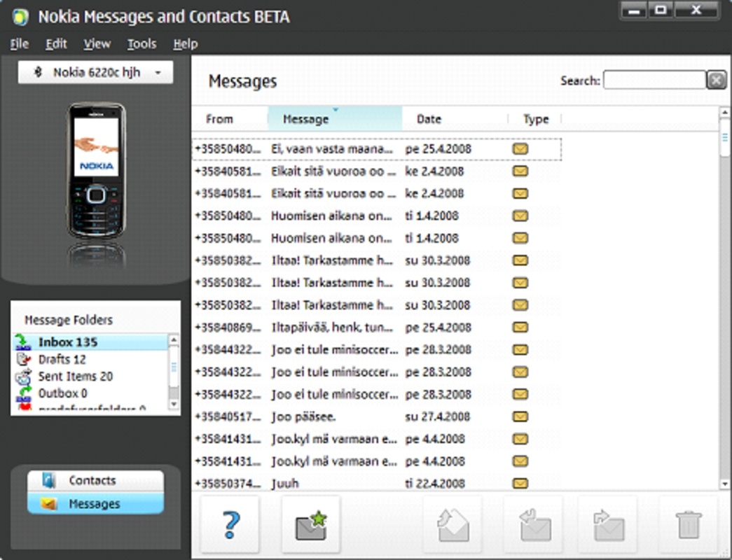Click the clear search X icon
Viewport: 732px width, 560px height.
[717, 80]
